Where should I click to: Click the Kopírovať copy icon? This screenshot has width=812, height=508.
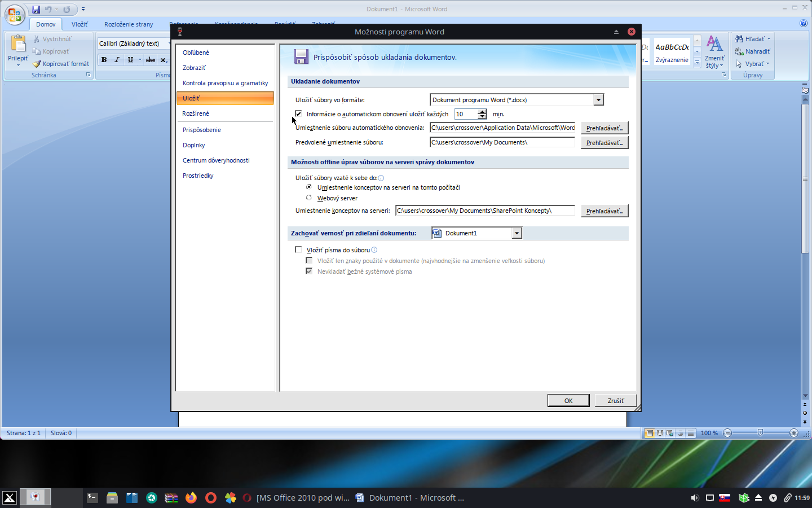pos(37,51)
